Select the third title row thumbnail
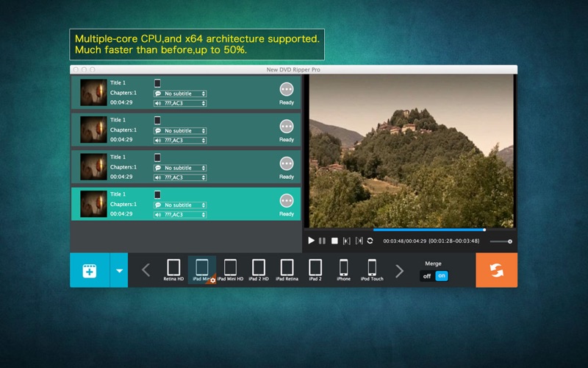This screenshot has height=368, width=588. tap(93, 167)
